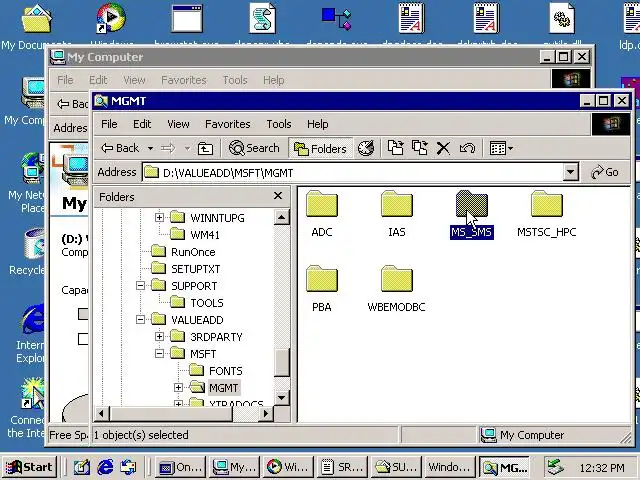640x480 pixels.
Task: Launch Internet Explorer from Quick Launch
Action: click(105, 467)
